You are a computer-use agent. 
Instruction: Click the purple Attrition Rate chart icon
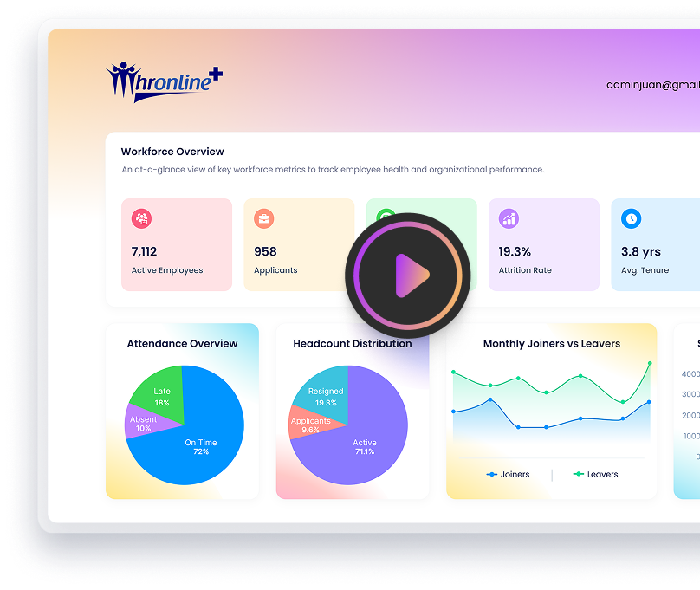(x=508, y=218)
